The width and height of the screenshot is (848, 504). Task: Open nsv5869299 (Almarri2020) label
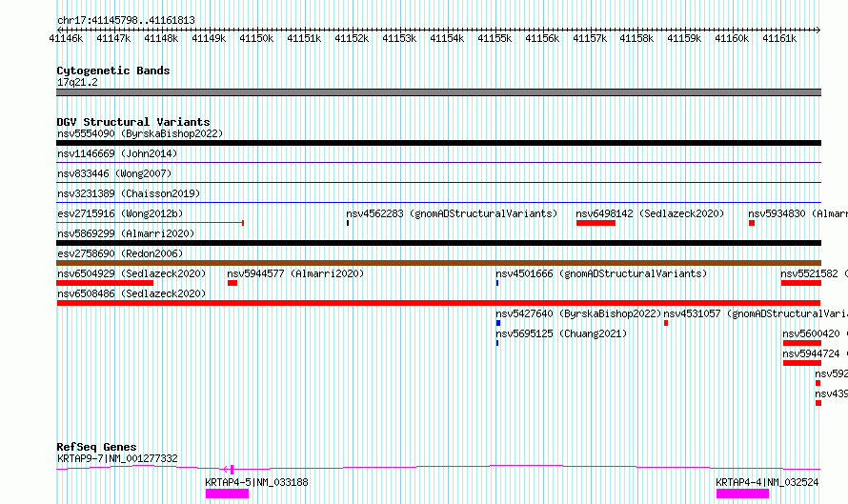coord(126,233)
